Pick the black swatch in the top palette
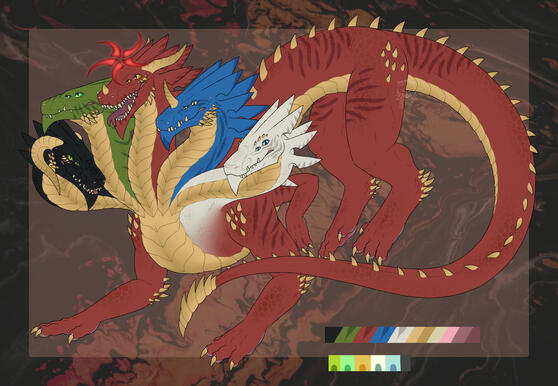Image resolution: width=558 pixels, height=386 pixels. click(333, 335)
